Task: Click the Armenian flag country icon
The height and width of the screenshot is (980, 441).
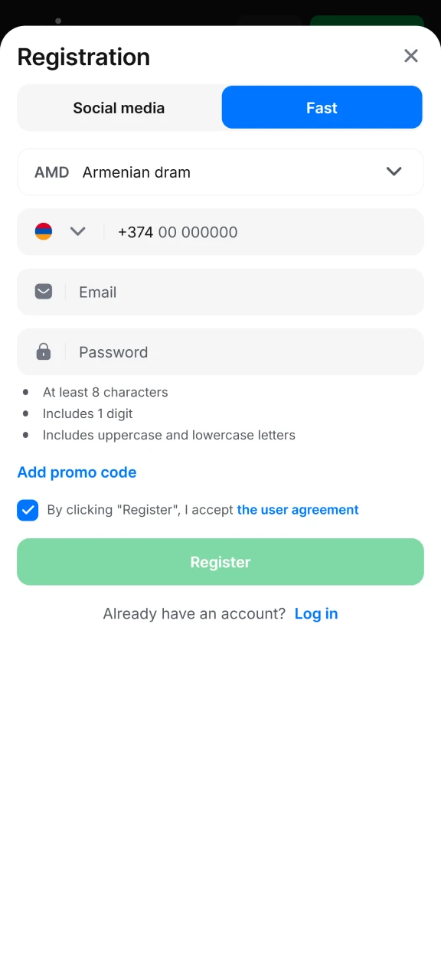Action: point(44,231)
